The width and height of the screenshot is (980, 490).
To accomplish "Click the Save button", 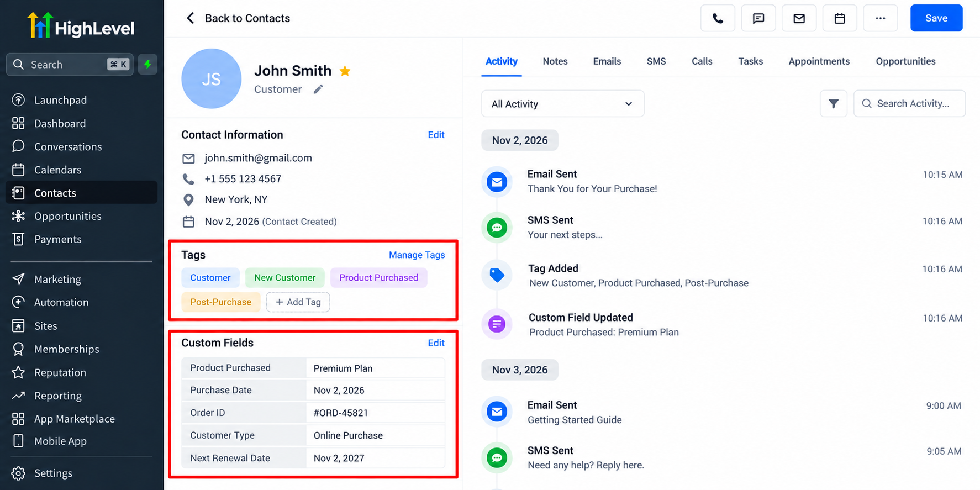I will click(x=936, y=18).
